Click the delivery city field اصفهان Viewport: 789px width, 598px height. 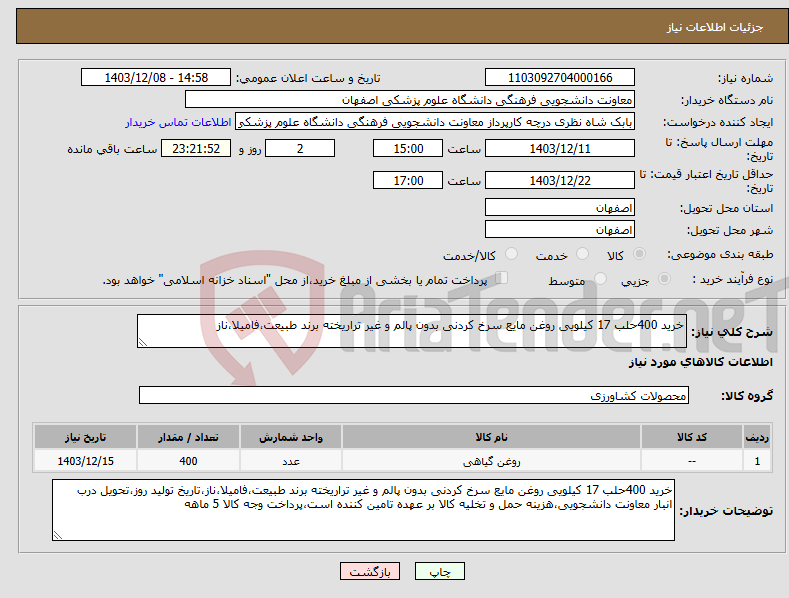click(x=560, y=230)
